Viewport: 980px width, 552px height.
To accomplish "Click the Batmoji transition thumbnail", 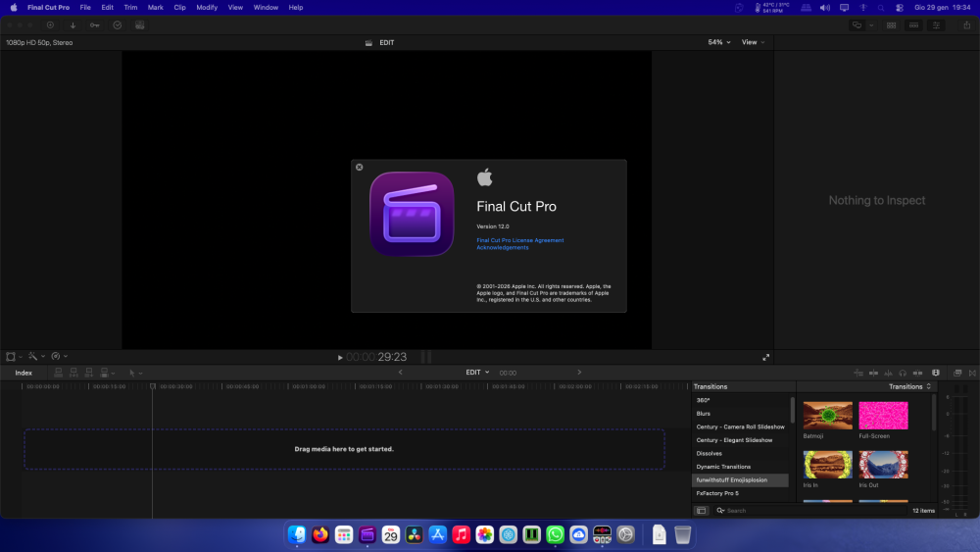I will coord(827,416).
